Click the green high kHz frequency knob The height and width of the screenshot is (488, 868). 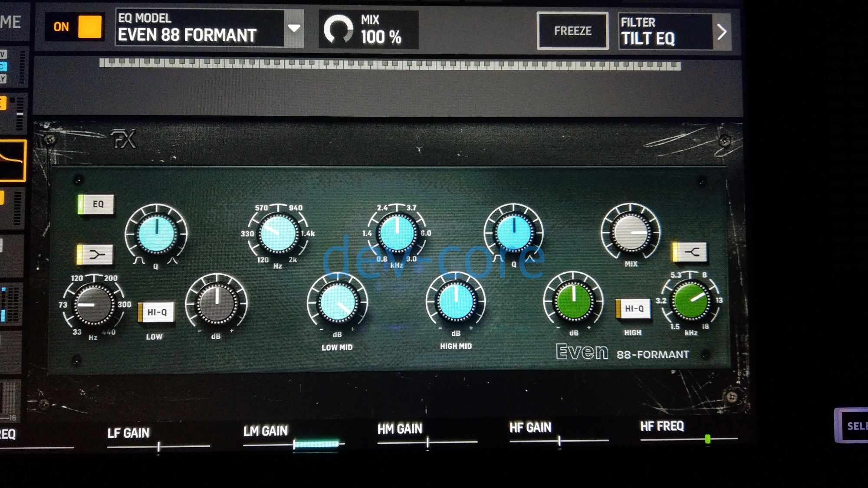(x=690, y=301)
